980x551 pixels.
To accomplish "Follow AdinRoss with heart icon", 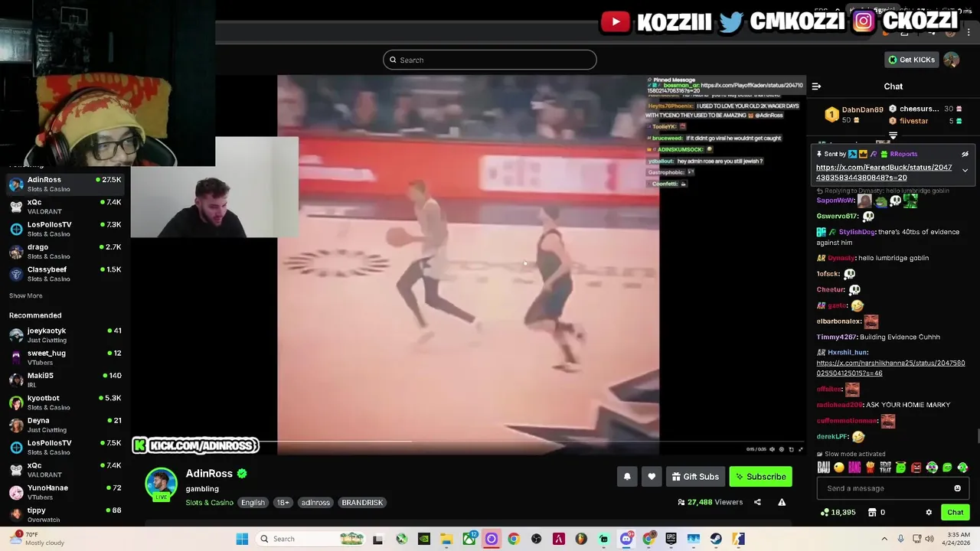I will pos(652,477).
